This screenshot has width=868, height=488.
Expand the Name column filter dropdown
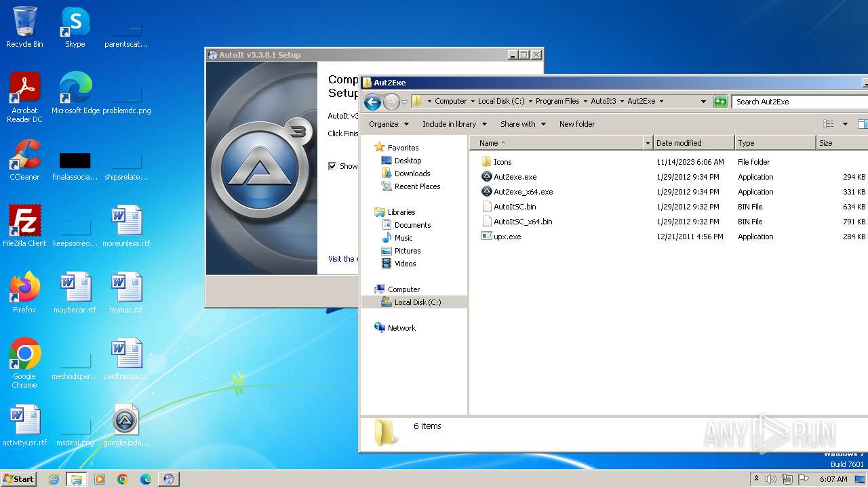648,143
